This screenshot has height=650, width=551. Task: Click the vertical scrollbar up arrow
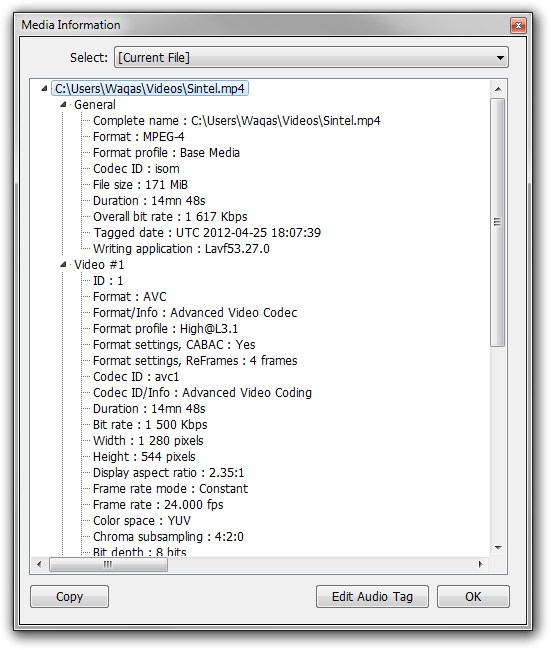tap(498, 89)
